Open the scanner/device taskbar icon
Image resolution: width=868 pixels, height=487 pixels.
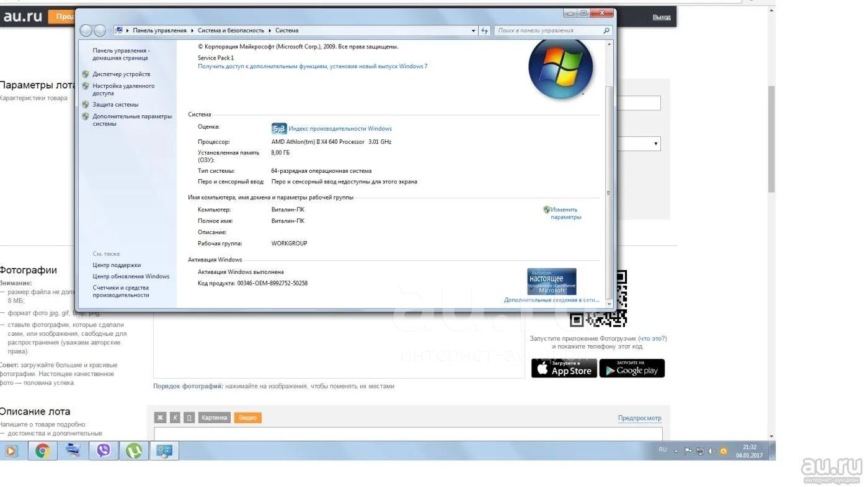coord(73,450)
